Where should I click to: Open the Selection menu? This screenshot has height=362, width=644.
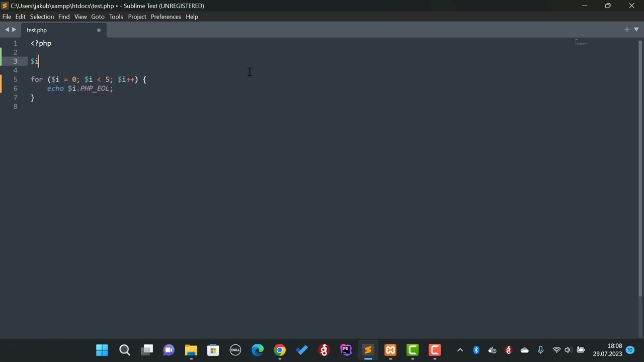tap(42, 17)
